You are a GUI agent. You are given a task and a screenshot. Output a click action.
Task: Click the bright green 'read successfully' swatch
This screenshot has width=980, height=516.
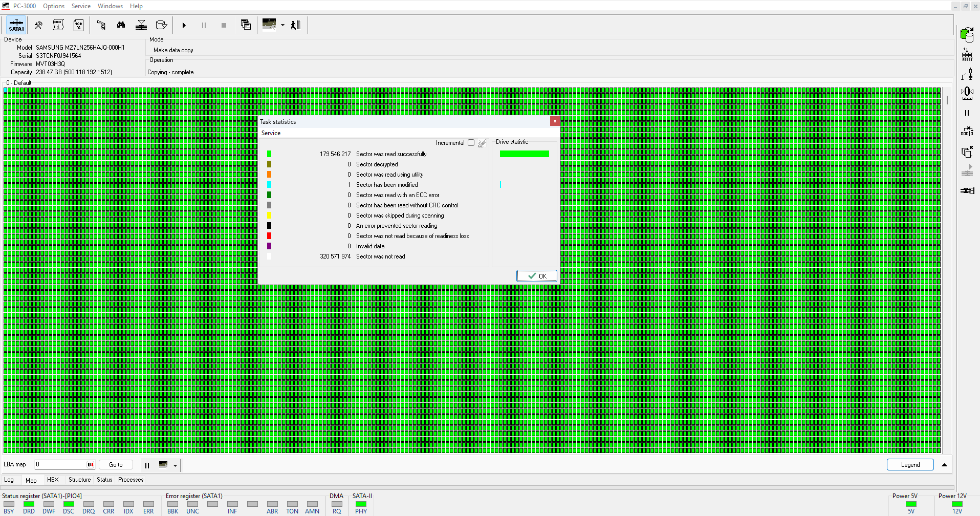[x=269, y=154]
